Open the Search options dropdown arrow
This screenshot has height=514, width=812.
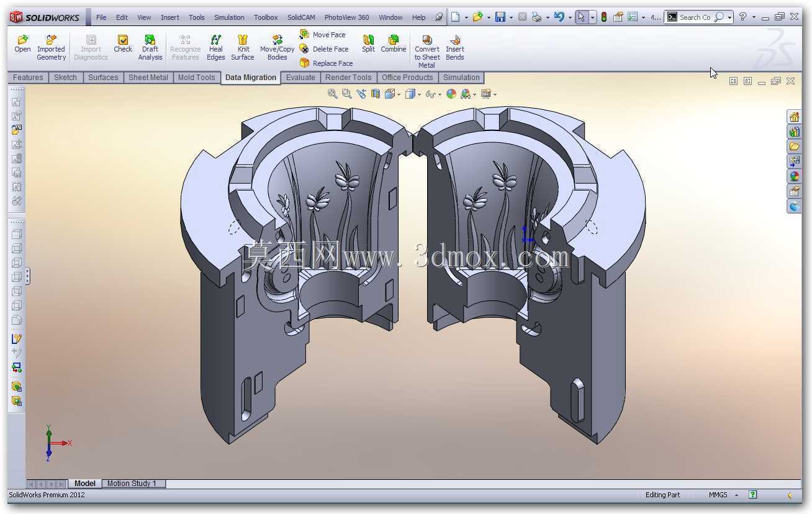pos(729,18)
